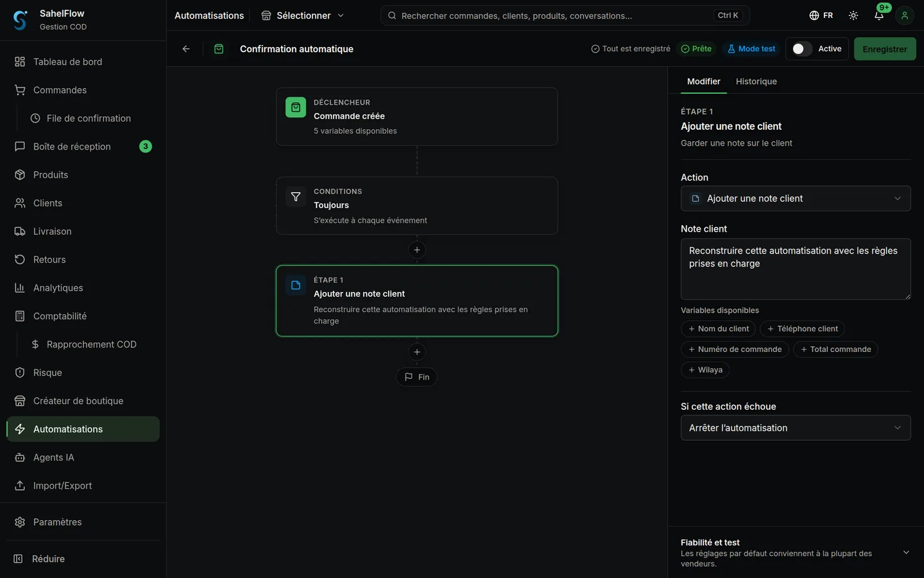Open Commandes in the sidebar

pos(83,90)
